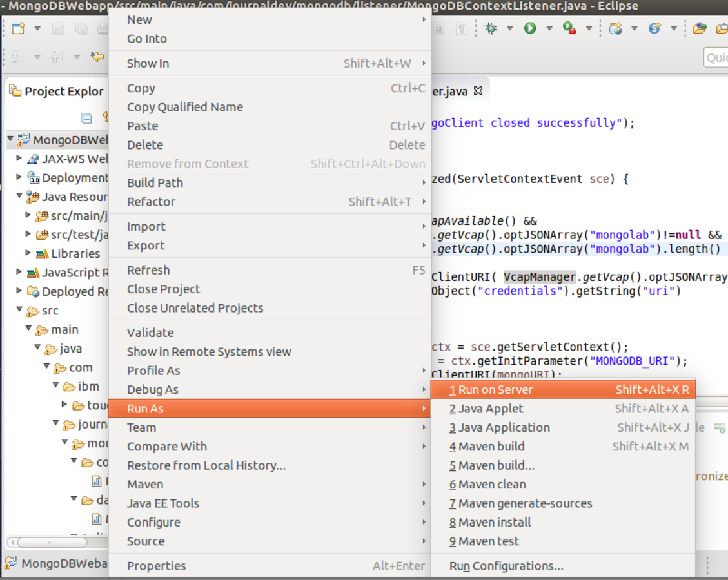
Task: Open Properties from context menu
Action: (270, 566)
